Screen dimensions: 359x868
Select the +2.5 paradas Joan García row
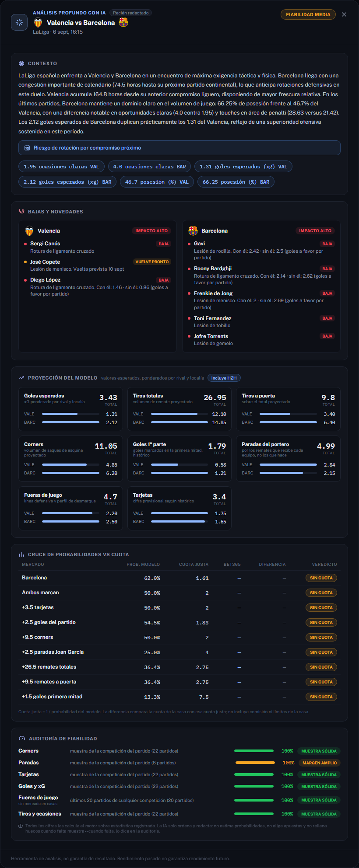pos(179,652)
